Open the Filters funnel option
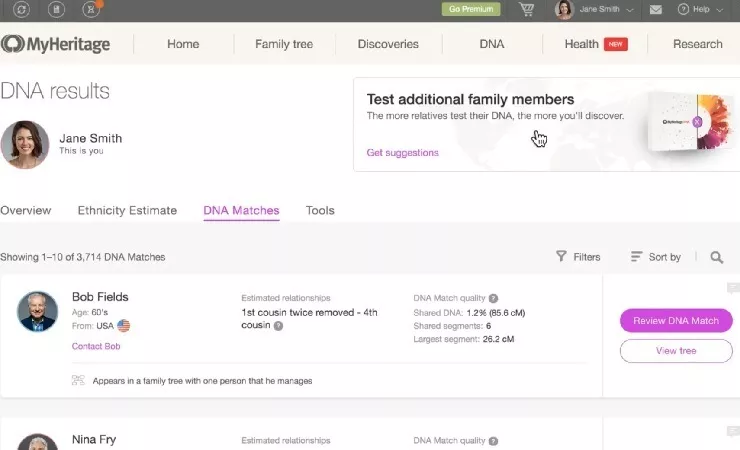Viewport: 740px width, 450px height. [578, 257]
